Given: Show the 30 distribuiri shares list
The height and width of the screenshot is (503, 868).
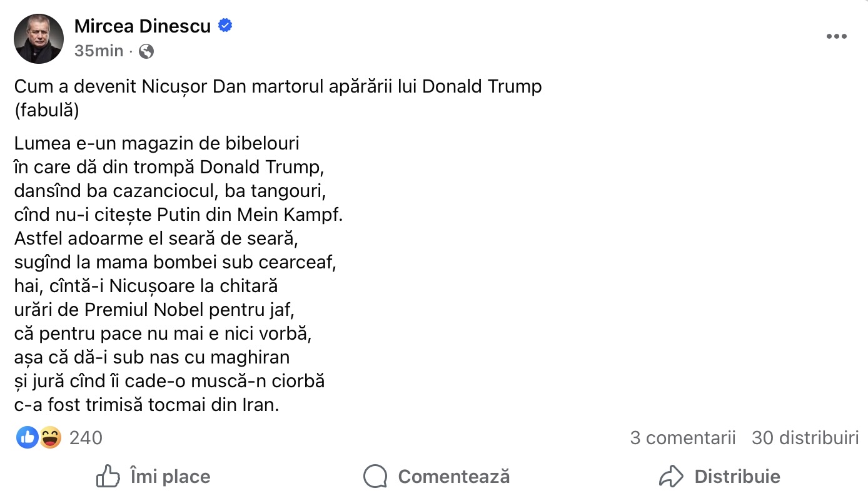Looking at the screenshot, I should coord(805,438).
